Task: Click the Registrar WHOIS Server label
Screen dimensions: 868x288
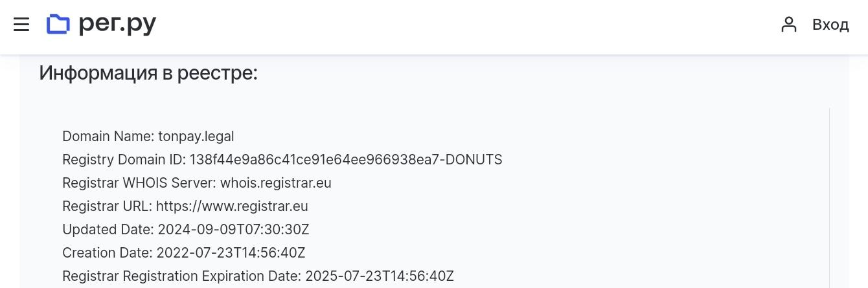Action: click(x=139, y=183)
